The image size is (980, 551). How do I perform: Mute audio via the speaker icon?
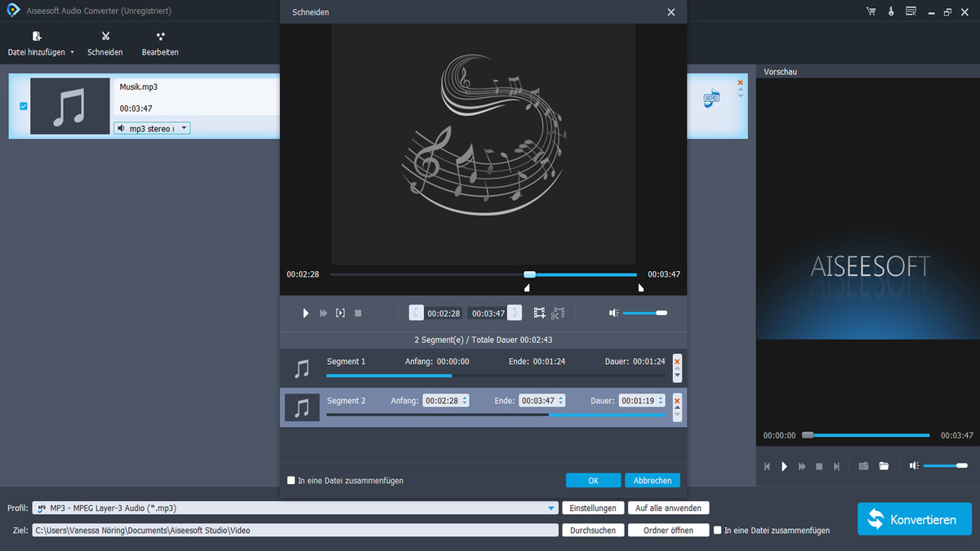pyautogui.click(x=613, y=313)
